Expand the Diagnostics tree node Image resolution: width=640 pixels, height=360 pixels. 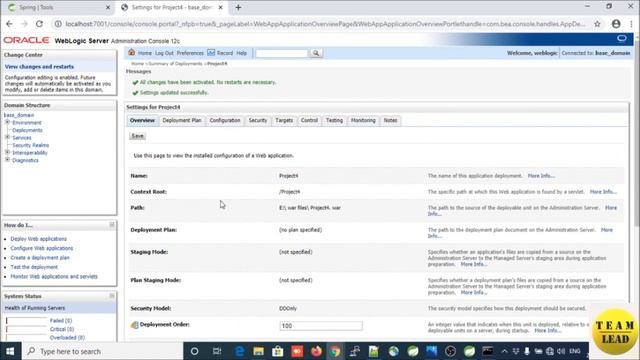7,160
